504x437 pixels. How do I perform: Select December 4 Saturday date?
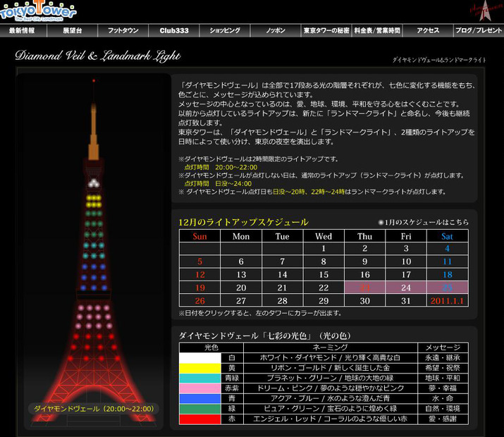pyautogui.click(x=448, y=248)
